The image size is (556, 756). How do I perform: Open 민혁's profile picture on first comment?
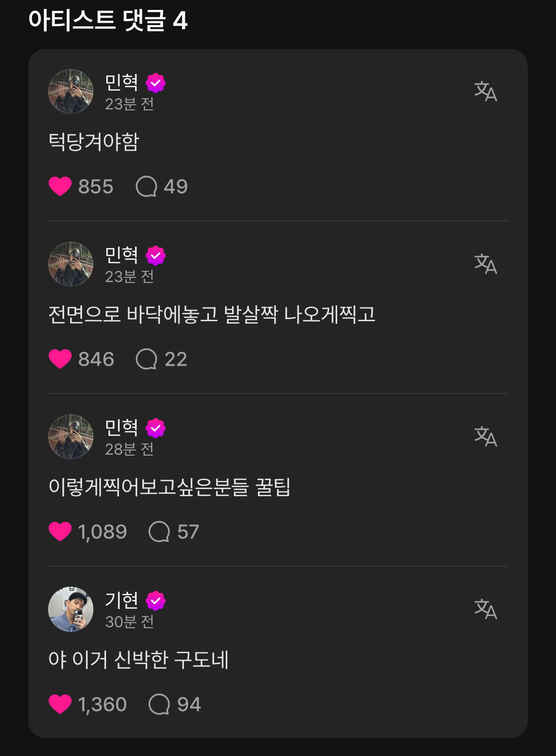(71, 91)
